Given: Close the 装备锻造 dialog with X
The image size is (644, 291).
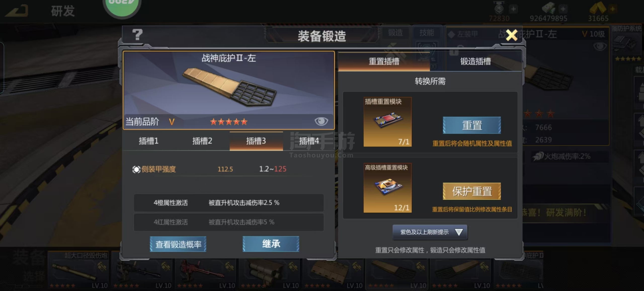Looking at the screenshot, I should click(x=511, y=35).
